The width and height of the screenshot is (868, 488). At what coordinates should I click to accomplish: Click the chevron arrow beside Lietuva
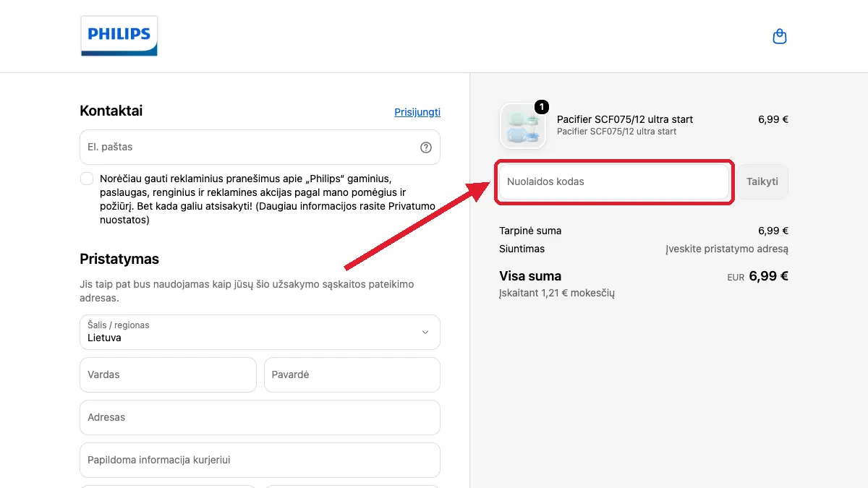[x=425, y=333]
